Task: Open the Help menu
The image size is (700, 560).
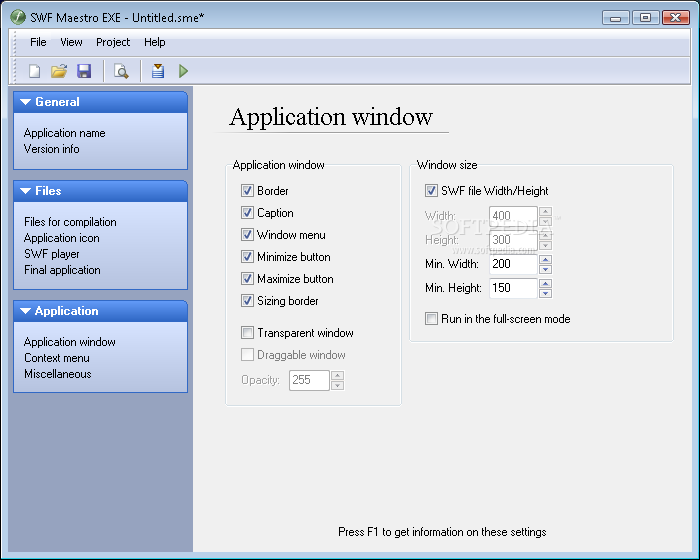Action: click(x=154, y=42)
